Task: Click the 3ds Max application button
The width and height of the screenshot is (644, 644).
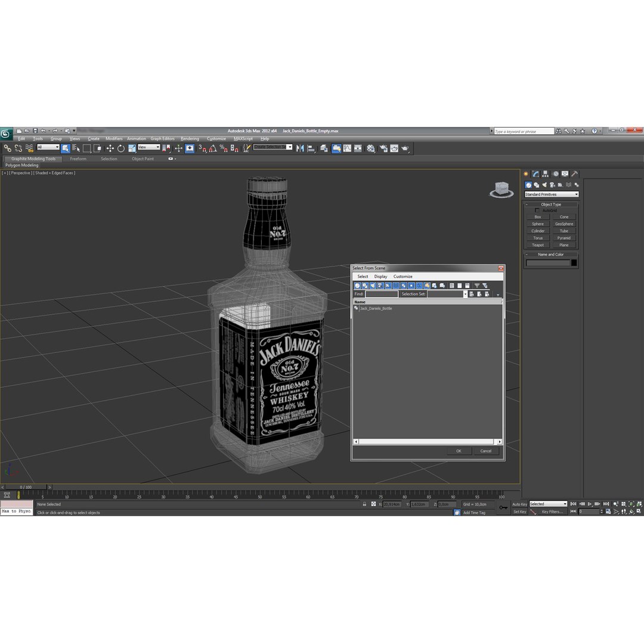Action: click(6, 134)
